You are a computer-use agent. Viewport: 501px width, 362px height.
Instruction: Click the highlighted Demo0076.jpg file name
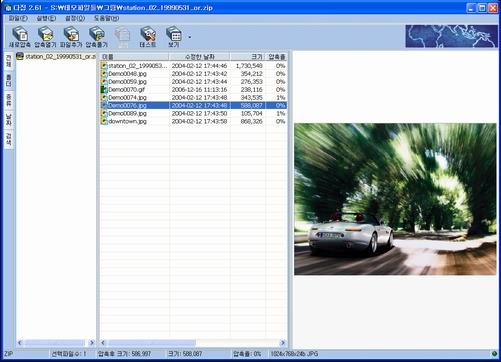point(127,105)
